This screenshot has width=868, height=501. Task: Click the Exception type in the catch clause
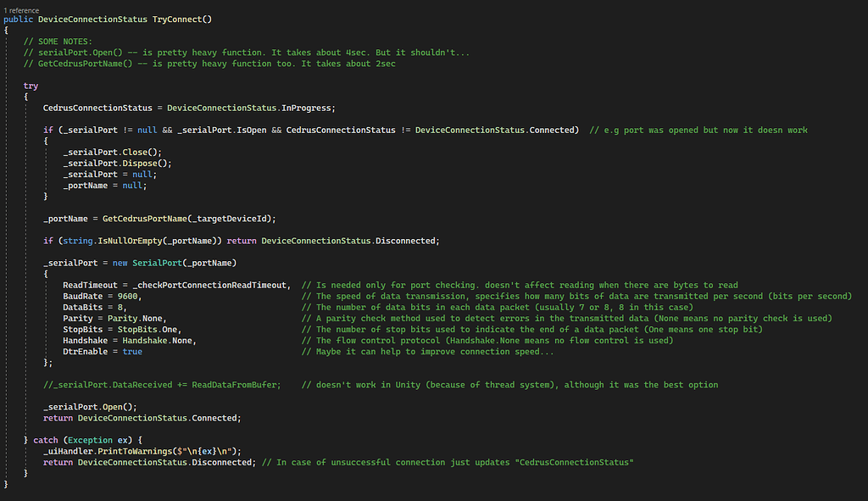pyautogui.click(x=91, y=440)
